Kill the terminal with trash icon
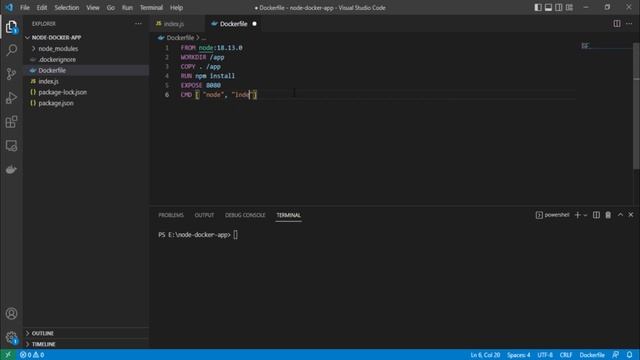Viewport: 640px width, 360px height. point(608,215)
